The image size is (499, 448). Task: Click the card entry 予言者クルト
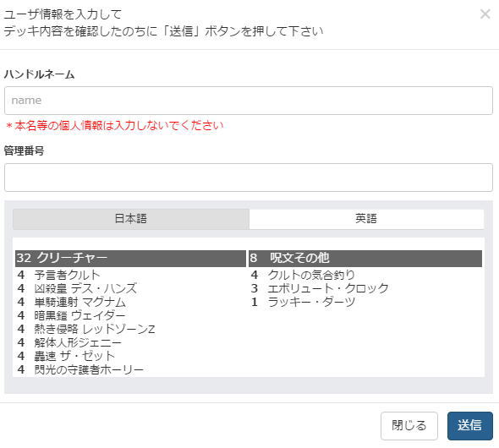tap(67, 275)
